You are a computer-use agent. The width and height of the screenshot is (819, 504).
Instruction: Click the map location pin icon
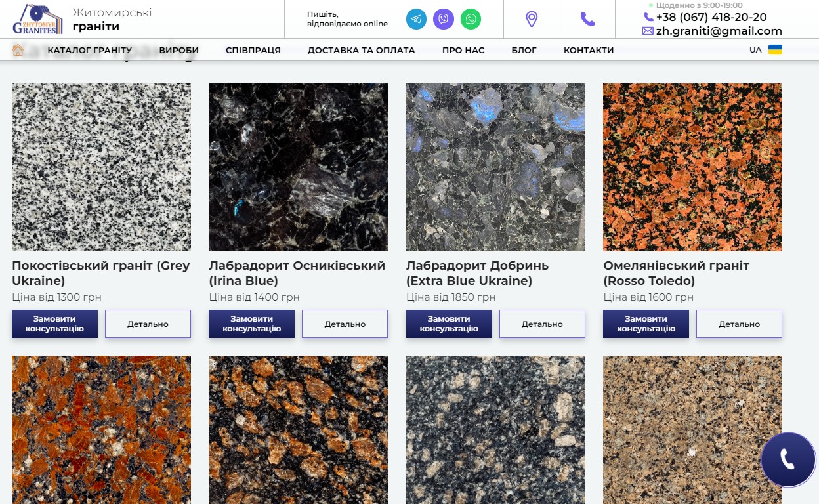532,19
